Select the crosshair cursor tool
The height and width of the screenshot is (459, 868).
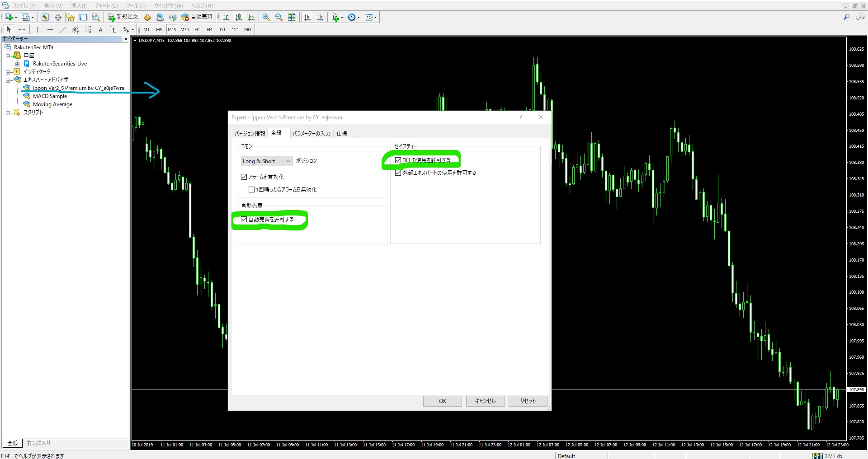(22, 29)
